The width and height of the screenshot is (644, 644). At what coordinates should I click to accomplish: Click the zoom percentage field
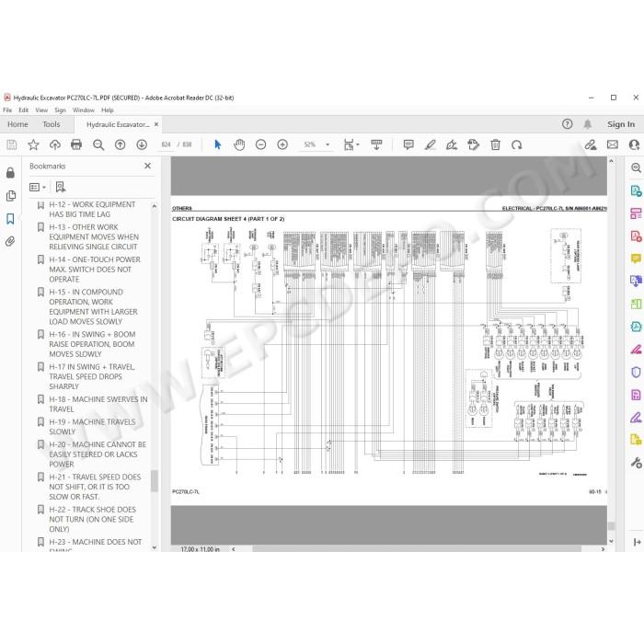click(x=310, y=144)
